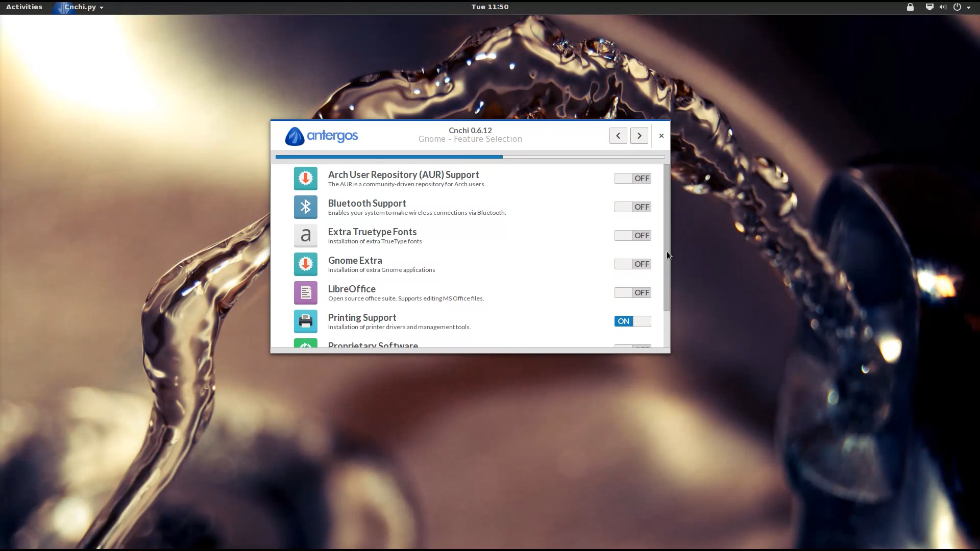Select the LibreOffice title
Viewport: 980px width, 551px height.
(x=352, y=289)
